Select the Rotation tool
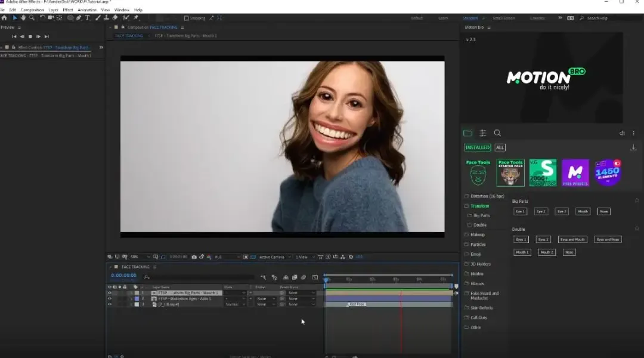The image size is (644, 358). (42, 18)
